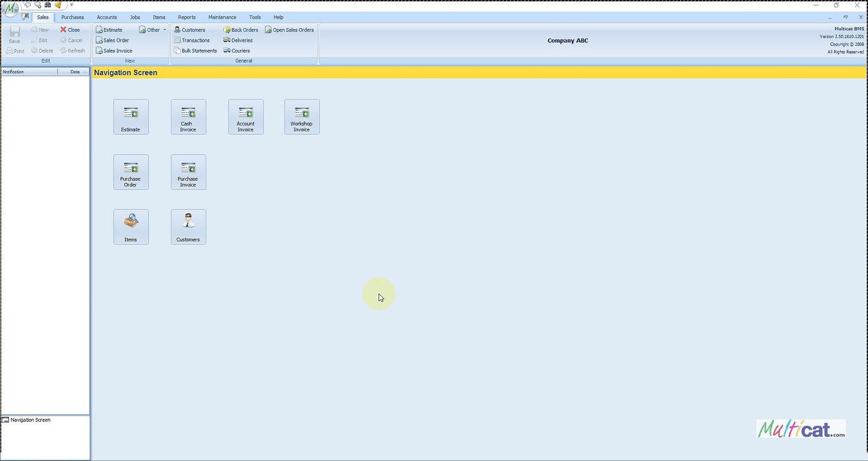Screen dimensions: 868x461
Task: Click the Multicat round application logo button
Action: point(10,10)
